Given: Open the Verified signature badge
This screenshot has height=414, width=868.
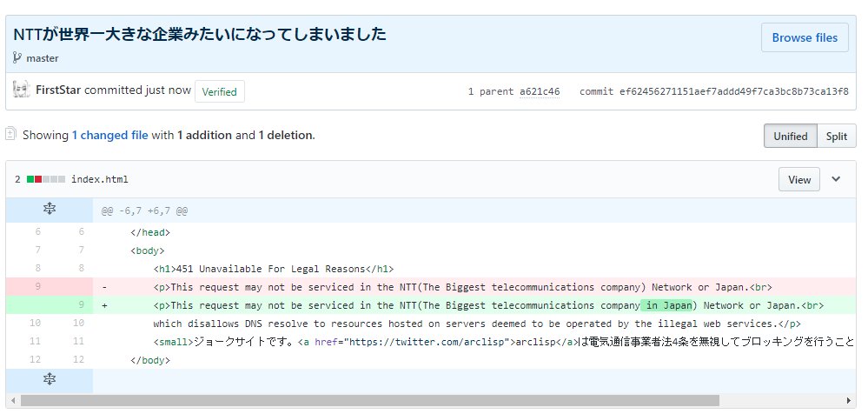Looking at the screenshot, I should pos(219,91).
